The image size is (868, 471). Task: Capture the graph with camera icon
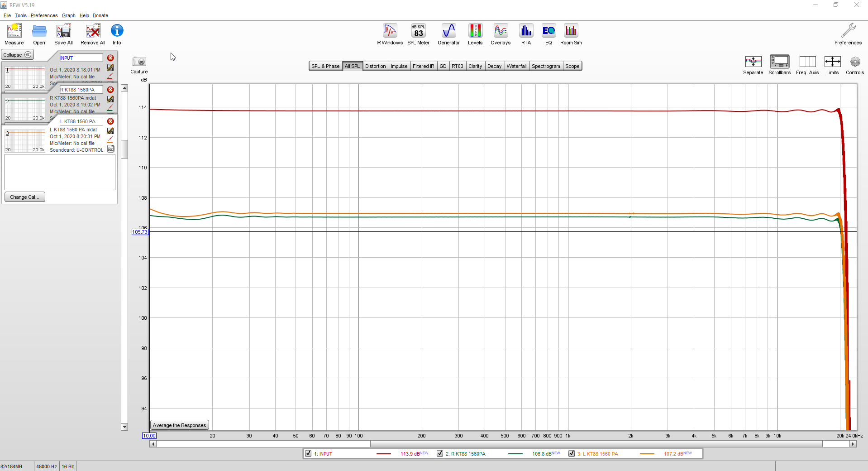tap(139, 62)
